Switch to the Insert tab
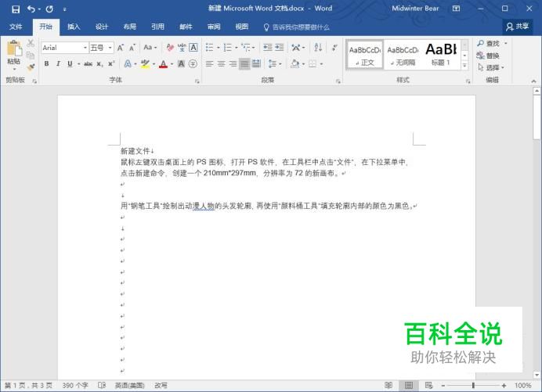542x392 pixels. [x=74, y=27]
